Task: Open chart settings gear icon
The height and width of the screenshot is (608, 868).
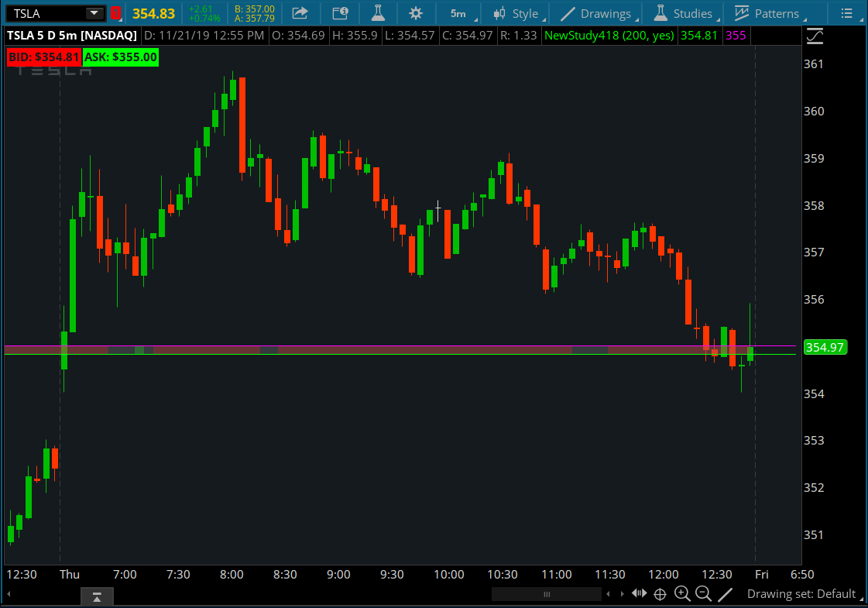Action: (416, 13)
